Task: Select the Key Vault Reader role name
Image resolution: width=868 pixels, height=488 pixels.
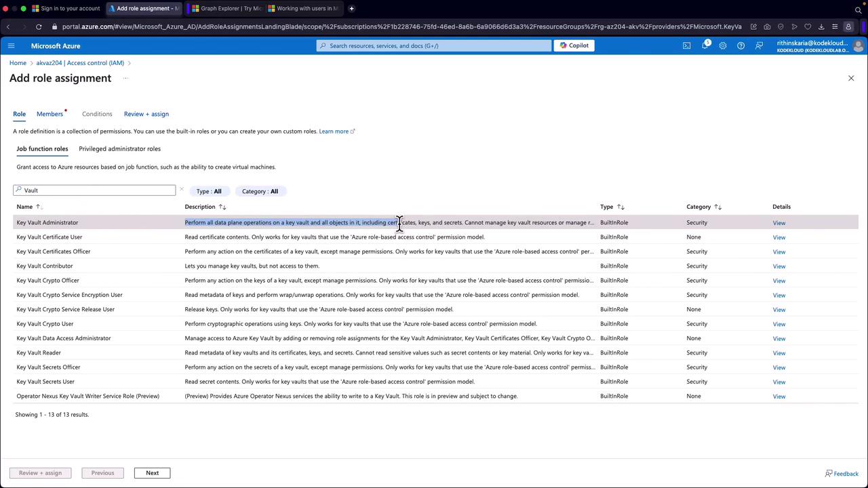Action: (x=39, y=352)
